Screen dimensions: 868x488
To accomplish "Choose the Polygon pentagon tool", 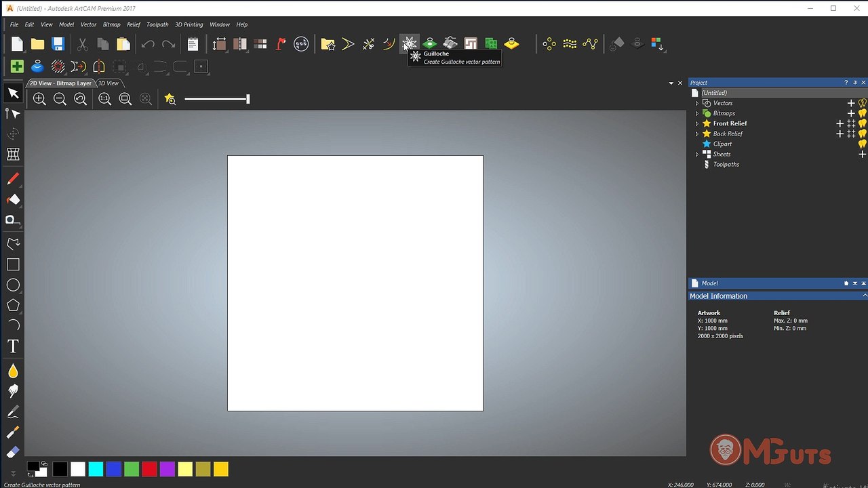I will click(13, 305).
